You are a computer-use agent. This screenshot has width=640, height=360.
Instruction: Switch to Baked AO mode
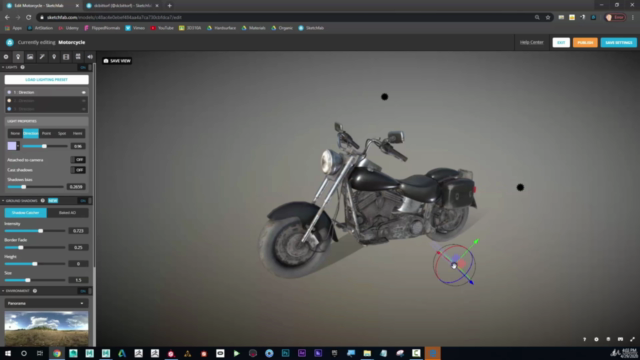[67, 213]
